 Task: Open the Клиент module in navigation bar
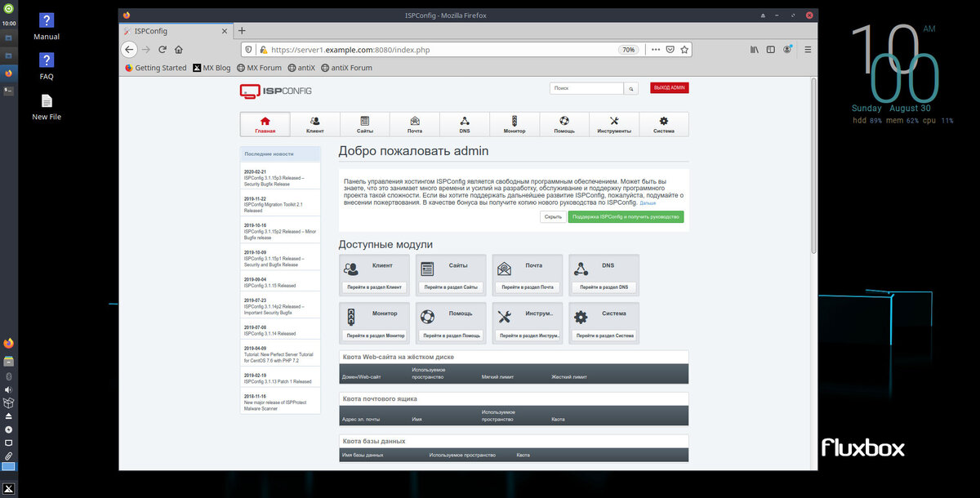pos(314,124)
